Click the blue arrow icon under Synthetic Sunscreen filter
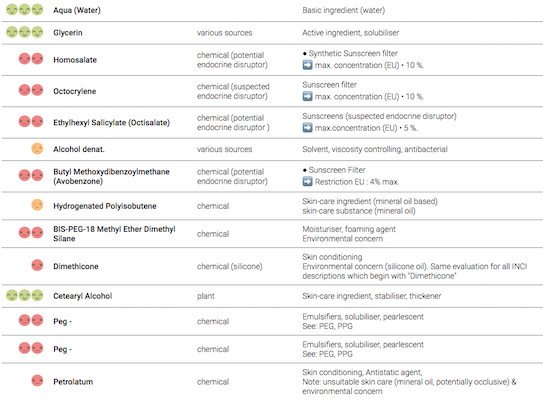Image resolution: width=543 pixels, height=400 pixels. [307, 65]
